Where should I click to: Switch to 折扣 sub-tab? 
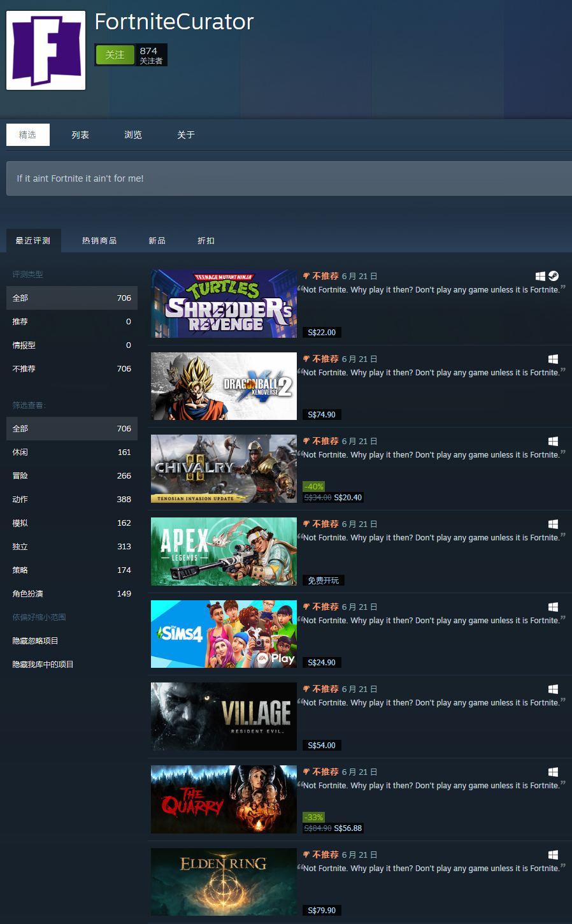(206, 240)
